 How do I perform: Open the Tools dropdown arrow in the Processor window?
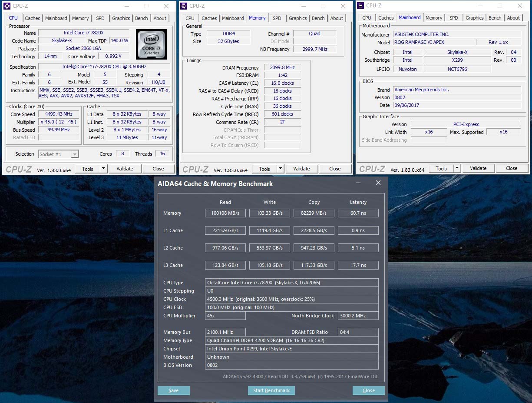pyautogui.click(x=104, y=169)
